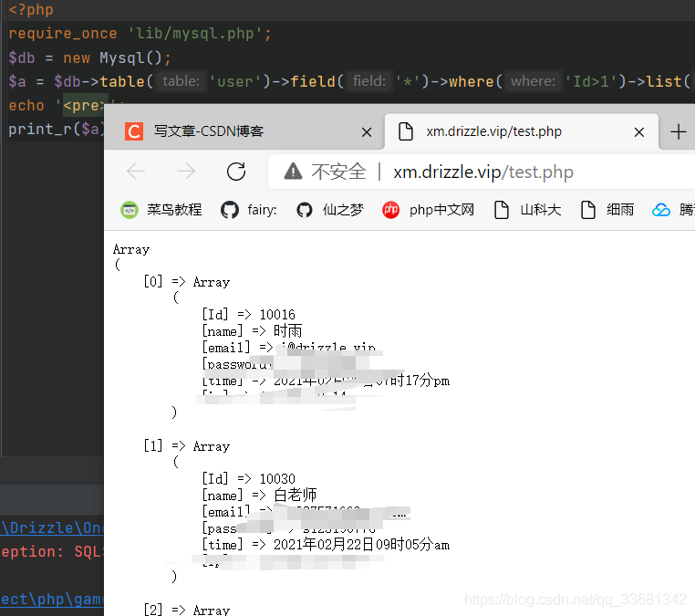The height and width of the screenshot is (616, 695).
Task: Click the $db = new Mysql() line
Action: click(89, 57)
